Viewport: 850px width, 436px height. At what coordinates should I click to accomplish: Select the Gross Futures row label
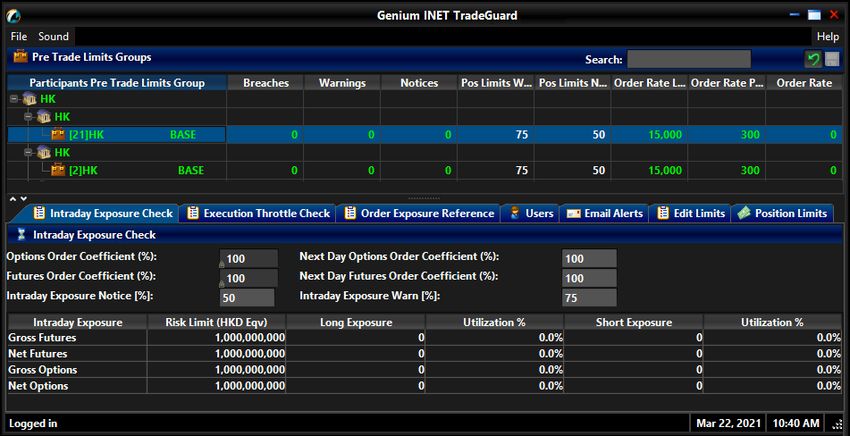pos(42,338)
